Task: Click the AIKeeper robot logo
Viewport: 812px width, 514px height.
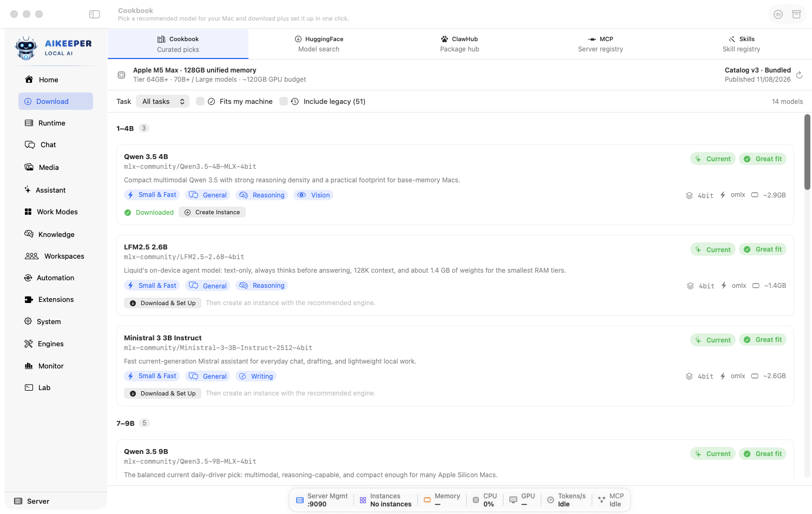Action: tap(26, 48)
